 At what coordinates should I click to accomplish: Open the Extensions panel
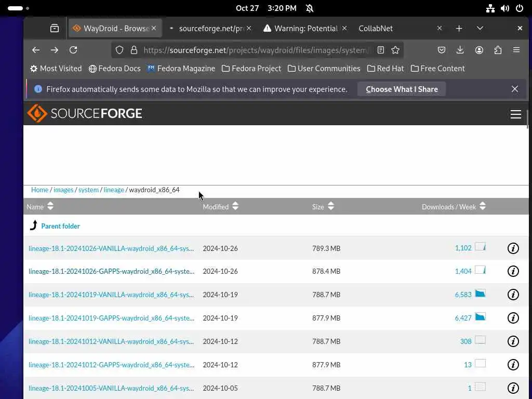(x=498, y=50)
